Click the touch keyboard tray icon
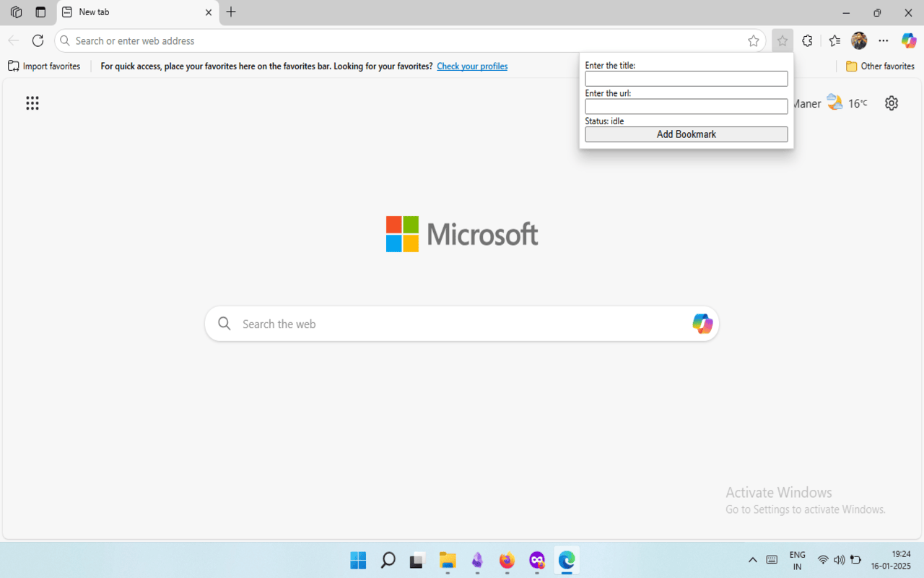Viewport: 924px width, 578px height. [x=772, y=560]
